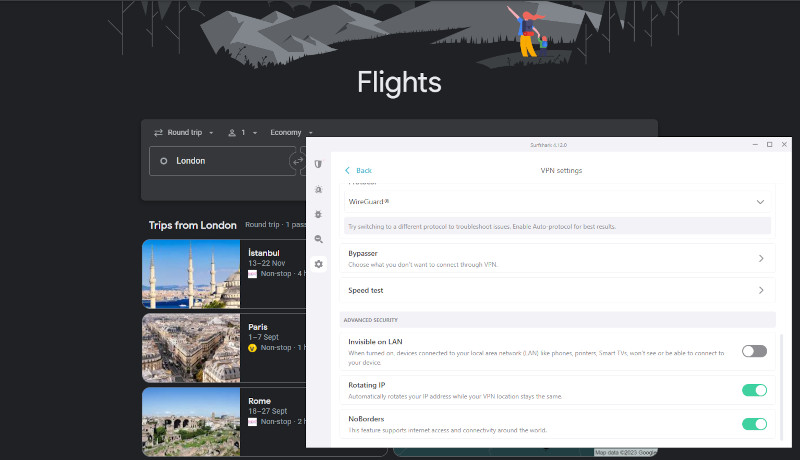800x460 pixels.
Task: Click the 'Trips from London' heading
Action: 192,225
